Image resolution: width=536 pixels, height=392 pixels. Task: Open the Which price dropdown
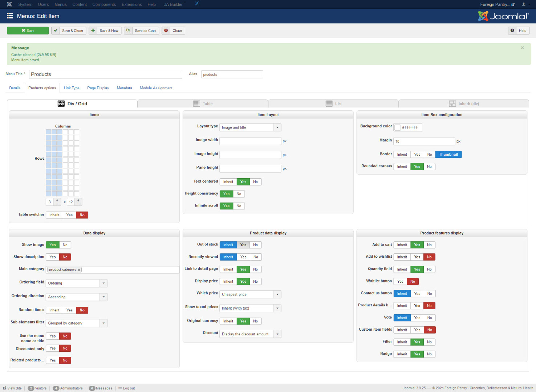pos(277,294)
